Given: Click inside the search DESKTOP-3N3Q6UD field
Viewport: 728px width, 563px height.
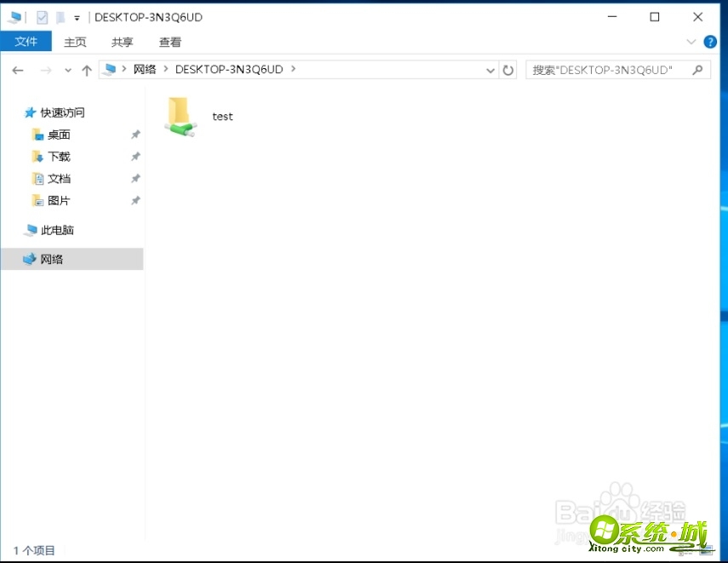Looking at the screenshot, I should point(605,69).
